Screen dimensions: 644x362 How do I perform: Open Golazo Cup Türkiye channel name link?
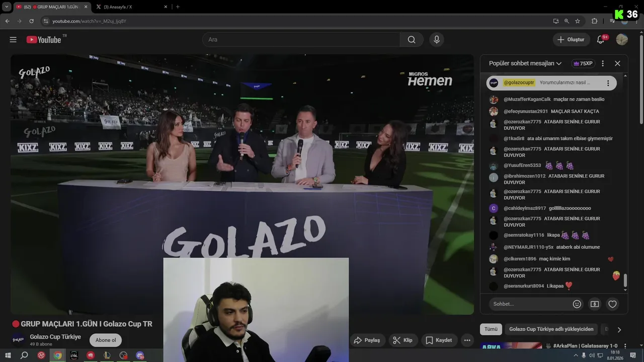point(55,337)
